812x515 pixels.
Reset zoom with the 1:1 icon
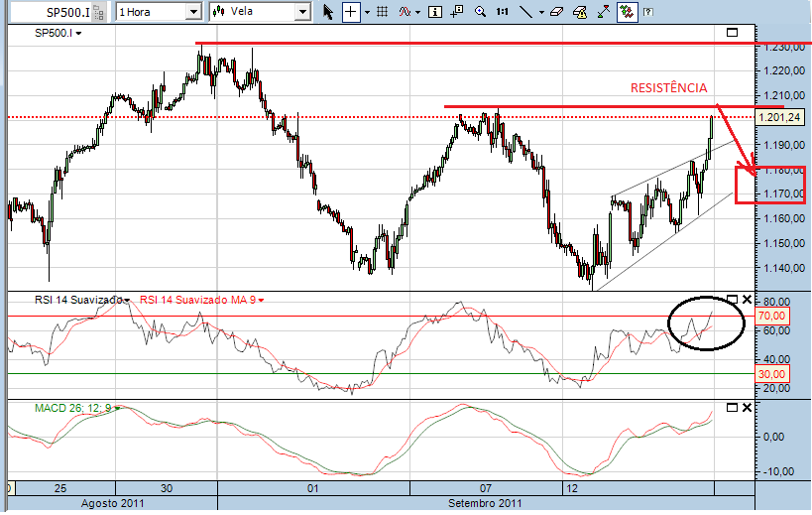coord(502,12)
